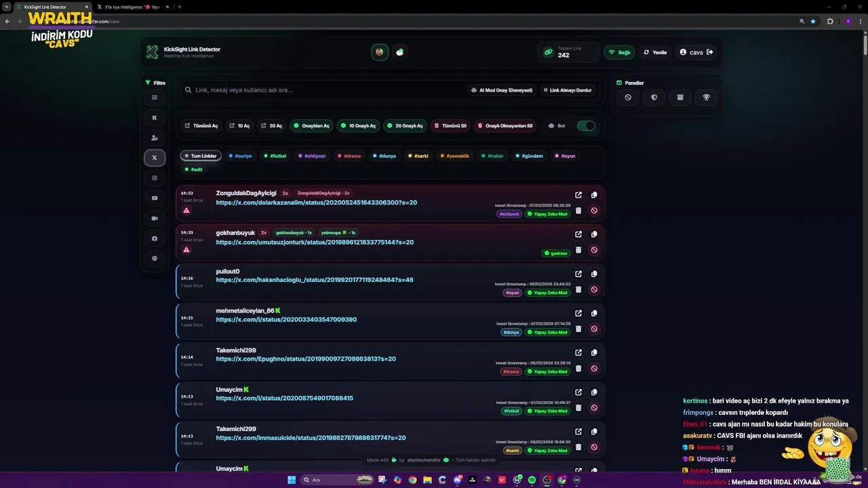Viewport: 868px width, 488px height.
Task: Open the hakanhacioglu_ status link
Action: (315, 280)
